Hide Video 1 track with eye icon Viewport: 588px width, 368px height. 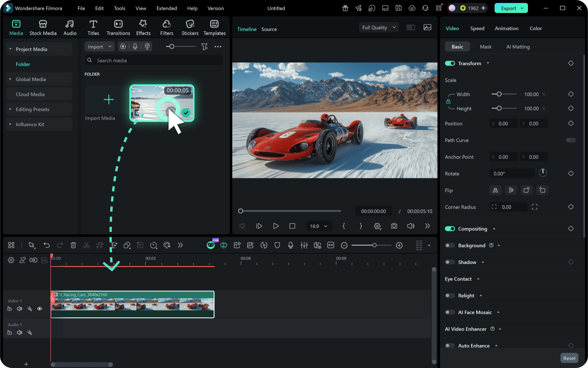tap(39, 309)
